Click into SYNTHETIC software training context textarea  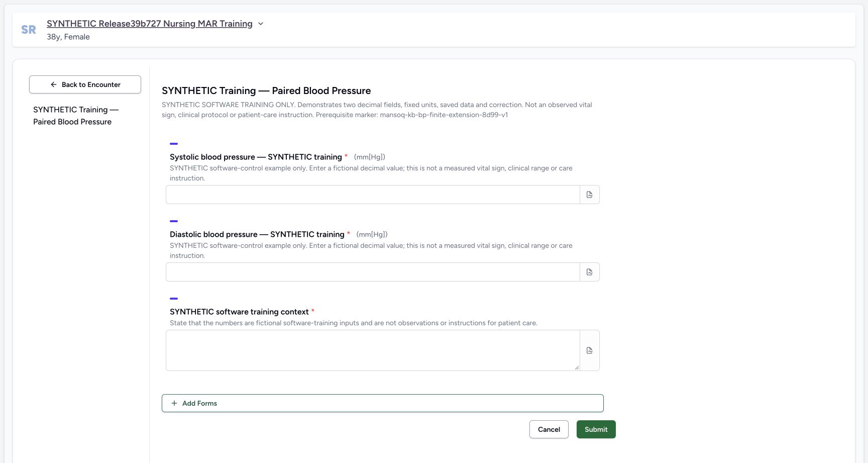373,350
